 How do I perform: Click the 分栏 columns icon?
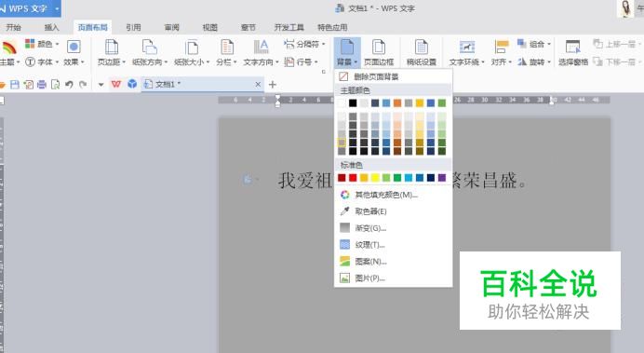click(227, 48)
